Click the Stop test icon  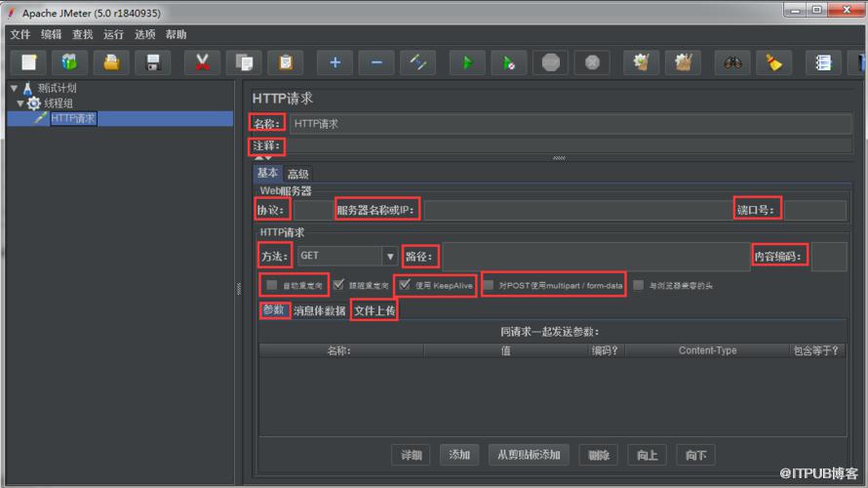pos(551,62)
